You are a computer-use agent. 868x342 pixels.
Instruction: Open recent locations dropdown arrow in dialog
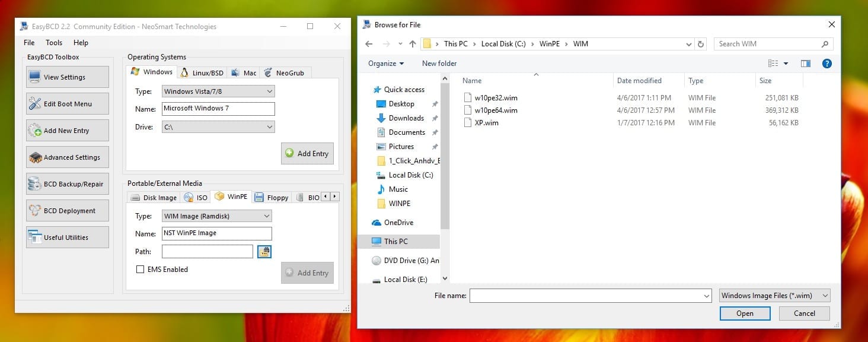coord(400,44)
